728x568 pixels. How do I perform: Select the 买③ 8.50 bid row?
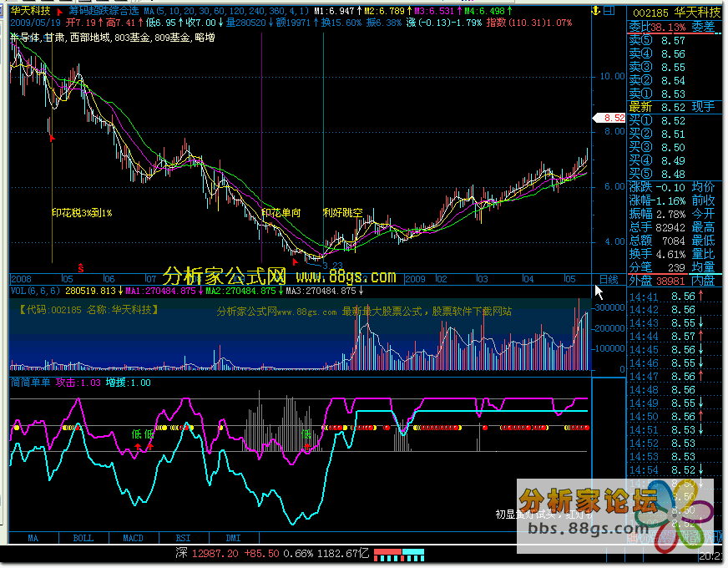(674, 147)
